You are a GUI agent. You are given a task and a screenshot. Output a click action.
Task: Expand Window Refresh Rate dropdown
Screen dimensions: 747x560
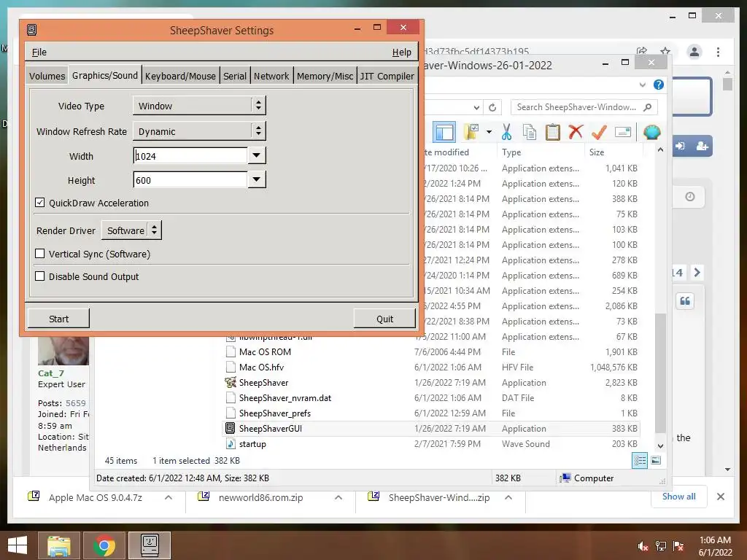pyautogui.click(x=199, y=131)
